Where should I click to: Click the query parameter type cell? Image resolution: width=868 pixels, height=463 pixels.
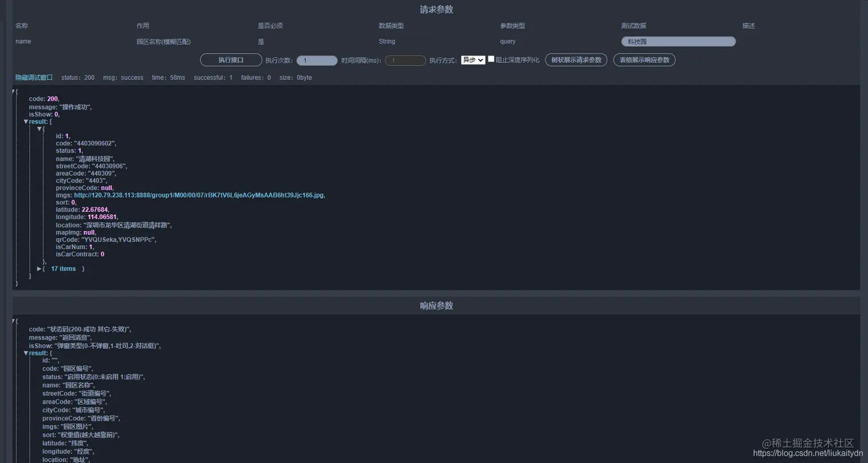508,41
